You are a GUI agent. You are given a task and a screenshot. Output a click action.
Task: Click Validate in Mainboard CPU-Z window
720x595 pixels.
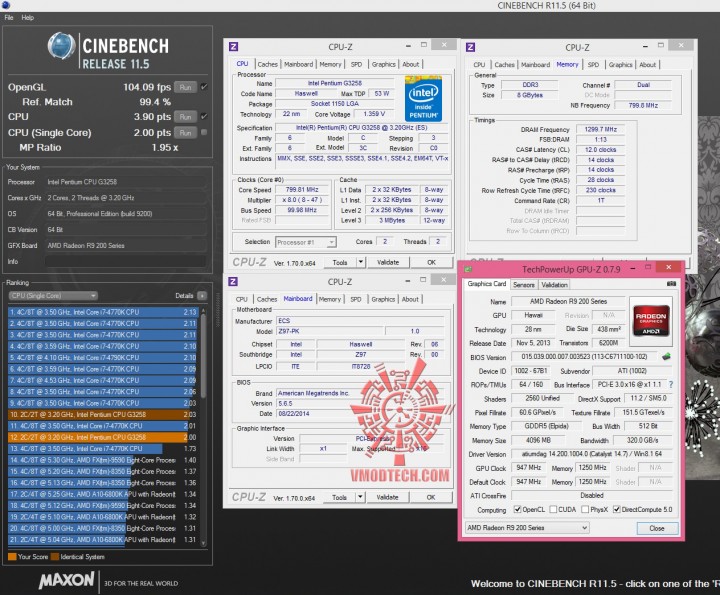pos(388,497)
